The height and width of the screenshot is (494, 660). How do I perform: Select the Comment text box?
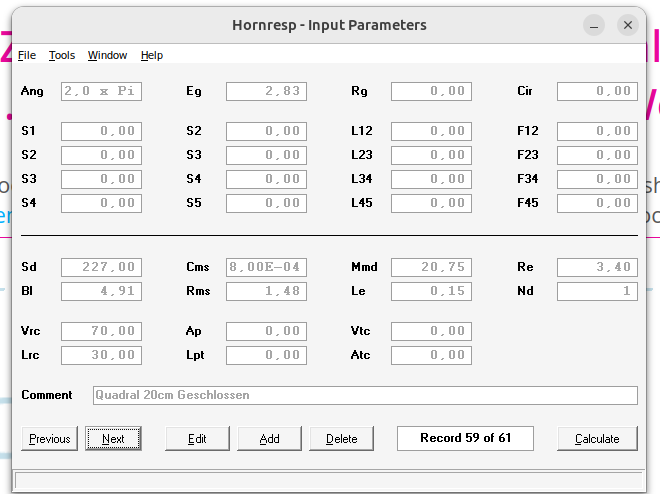tap(364, 395)
